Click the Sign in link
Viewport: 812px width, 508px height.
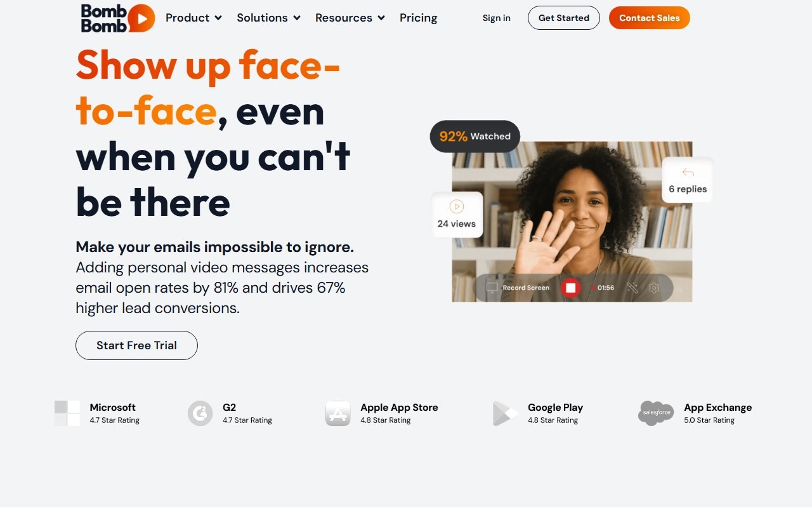click(x=496, y=18)
